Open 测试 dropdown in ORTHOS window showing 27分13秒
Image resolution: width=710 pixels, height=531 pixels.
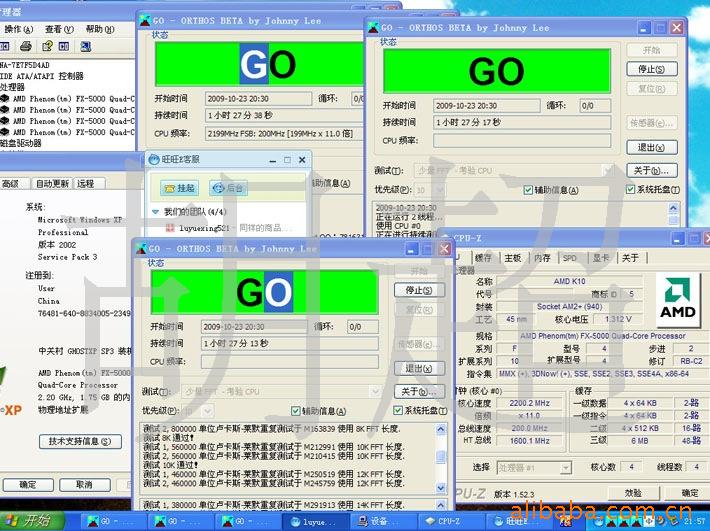[283, 392]
